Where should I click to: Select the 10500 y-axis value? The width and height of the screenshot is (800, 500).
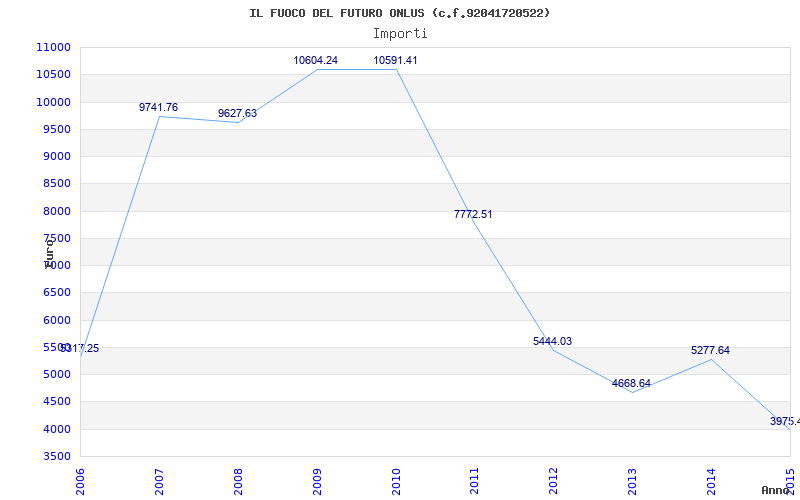(53, 74)
